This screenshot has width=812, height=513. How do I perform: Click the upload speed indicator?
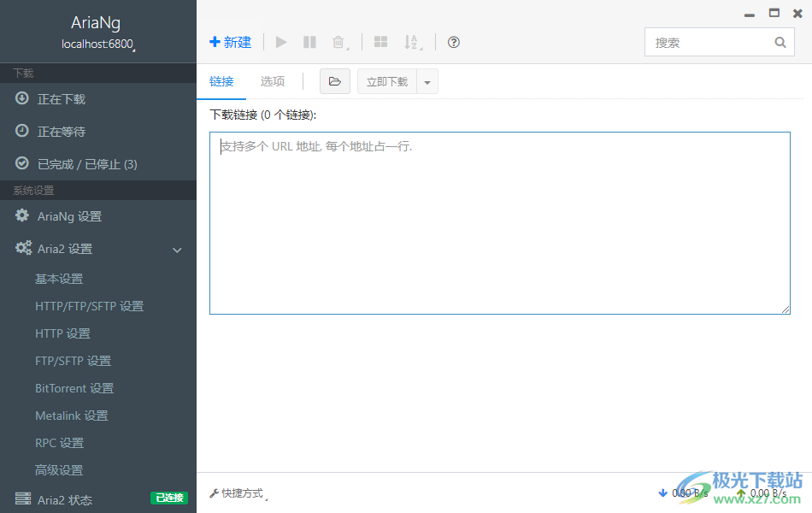(x=762, y=493)
